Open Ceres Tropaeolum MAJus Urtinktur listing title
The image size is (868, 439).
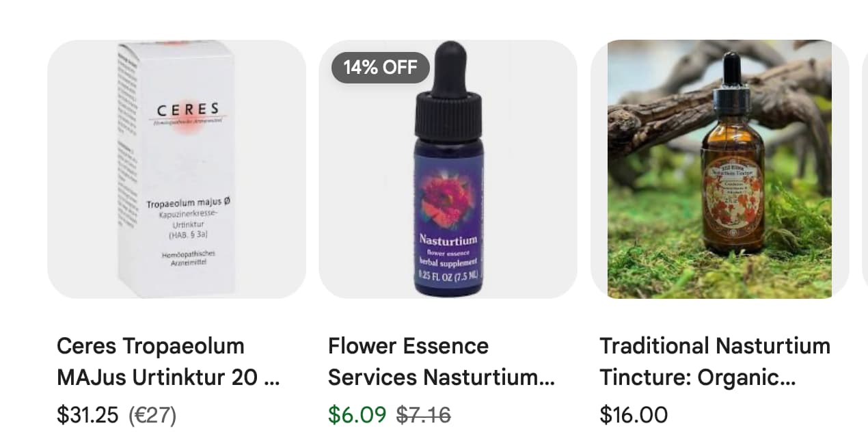click(x=168, y=361)
